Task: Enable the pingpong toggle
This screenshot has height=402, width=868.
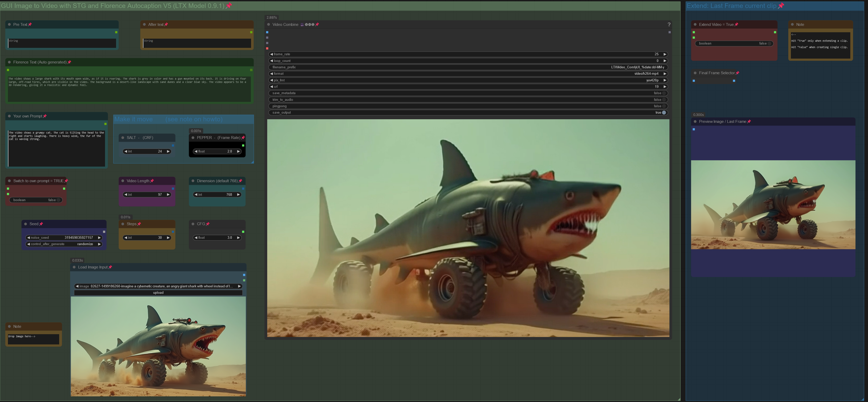Action: pos(664,106)
